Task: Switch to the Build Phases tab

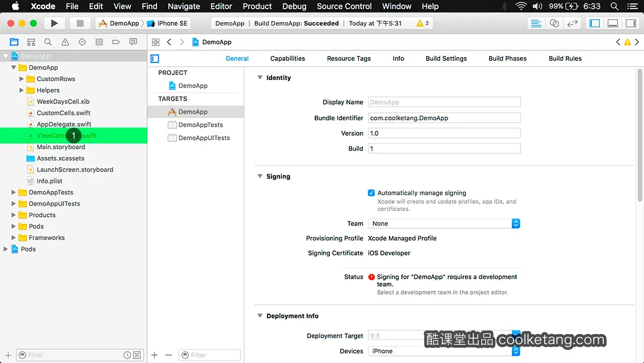Action: pos(507,58)
